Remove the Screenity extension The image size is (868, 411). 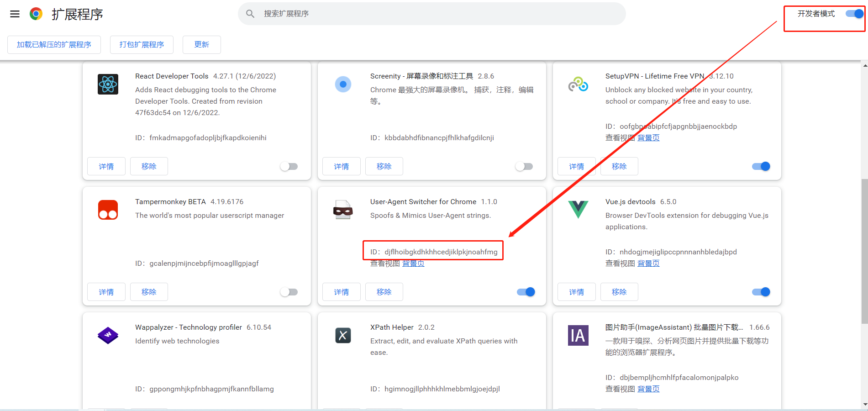pyautogui.click(x=384, y=166)
